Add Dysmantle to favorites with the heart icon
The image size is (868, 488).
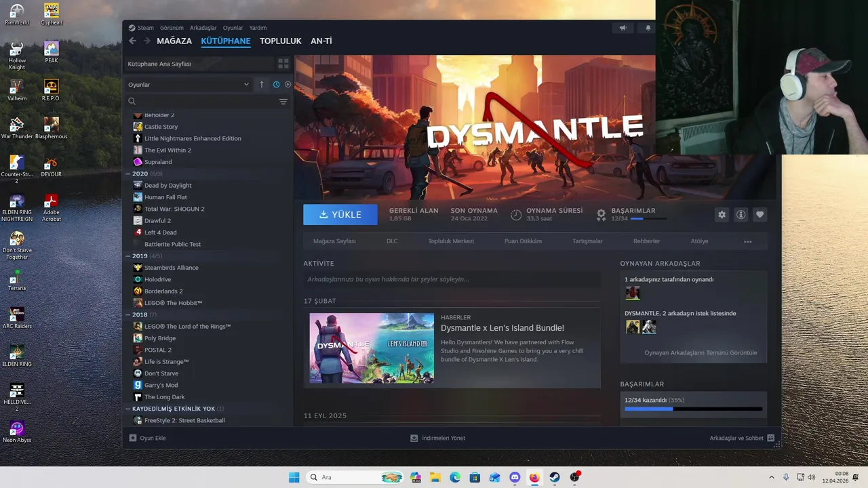click(x=759, y=215)
